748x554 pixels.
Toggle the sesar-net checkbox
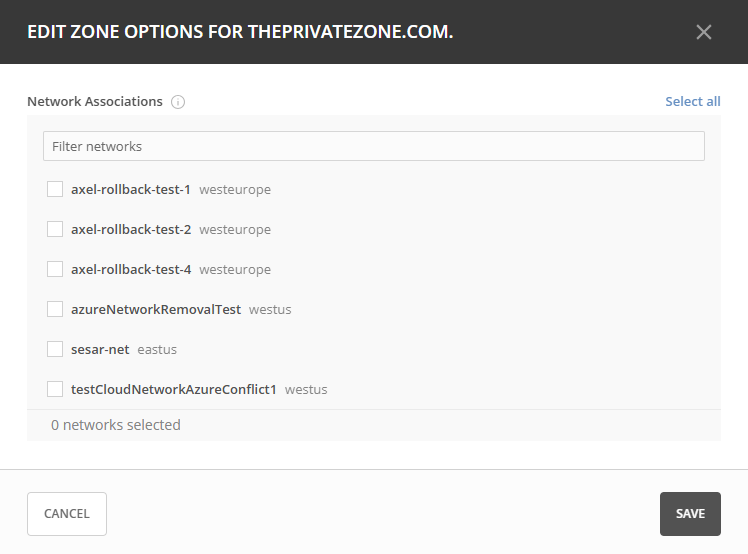55,349
